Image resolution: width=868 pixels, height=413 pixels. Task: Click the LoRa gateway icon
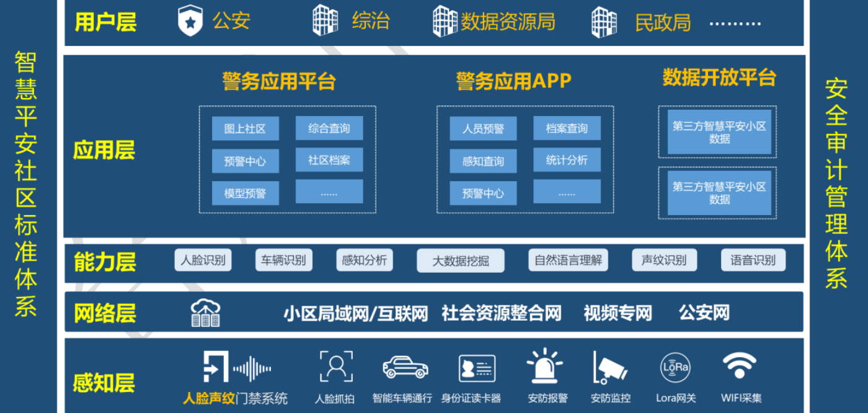[x=675, y=366]
